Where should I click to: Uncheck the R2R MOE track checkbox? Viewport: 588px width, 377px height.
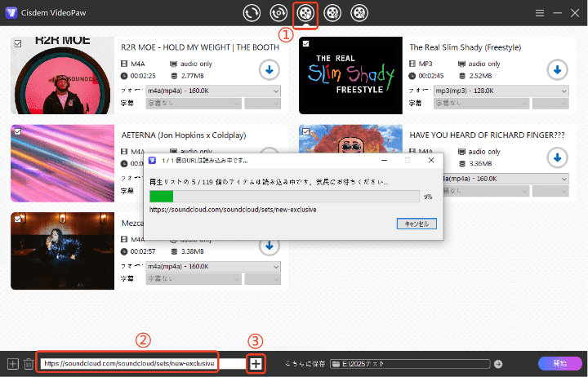[x=17, y=43]
